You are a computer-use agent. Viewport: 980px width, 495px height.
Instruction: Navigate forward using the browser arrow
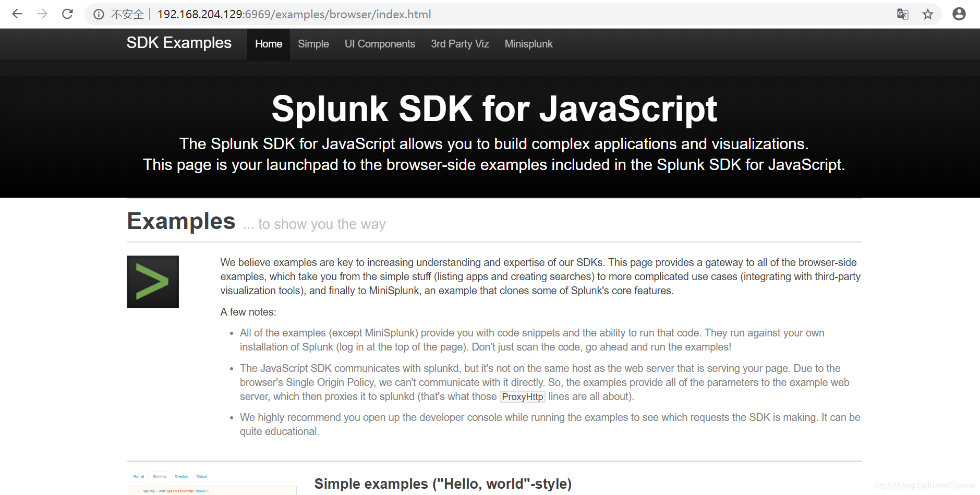[42, 14]
